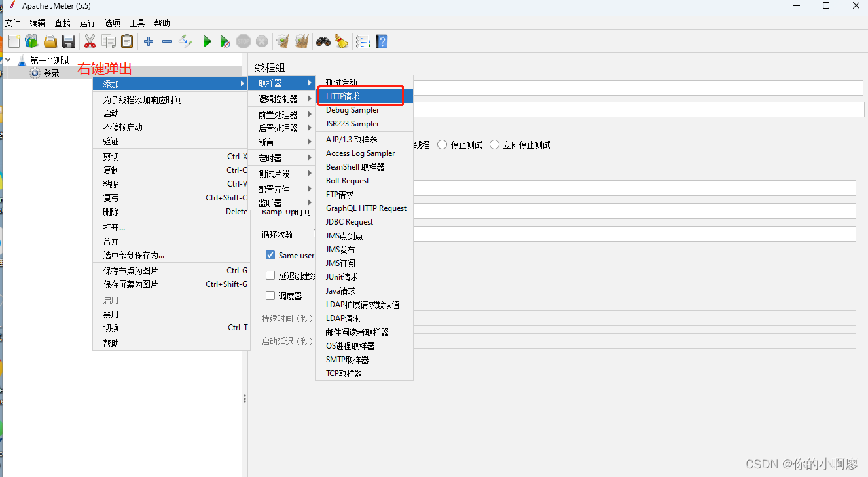868x477 pixels.
Task: Open the 监听器 submenu
Action: [x=281, y=203]
